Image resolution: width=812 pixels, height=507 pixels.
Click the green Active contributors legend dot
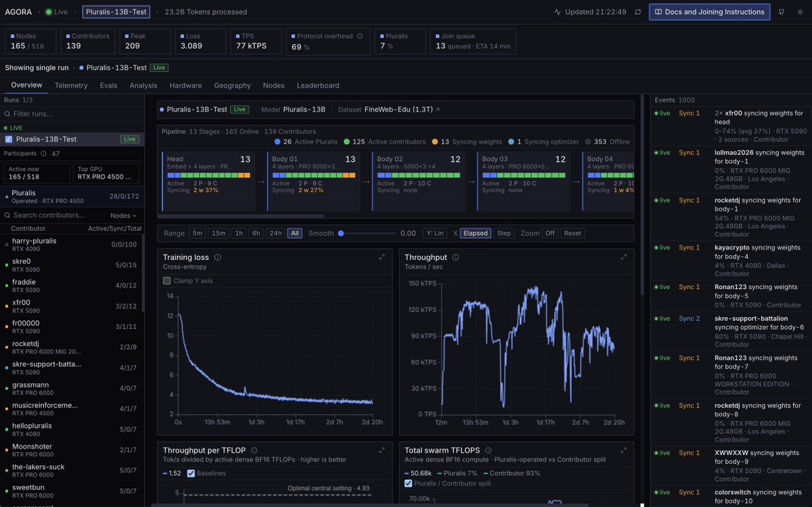tap(346, 141)
